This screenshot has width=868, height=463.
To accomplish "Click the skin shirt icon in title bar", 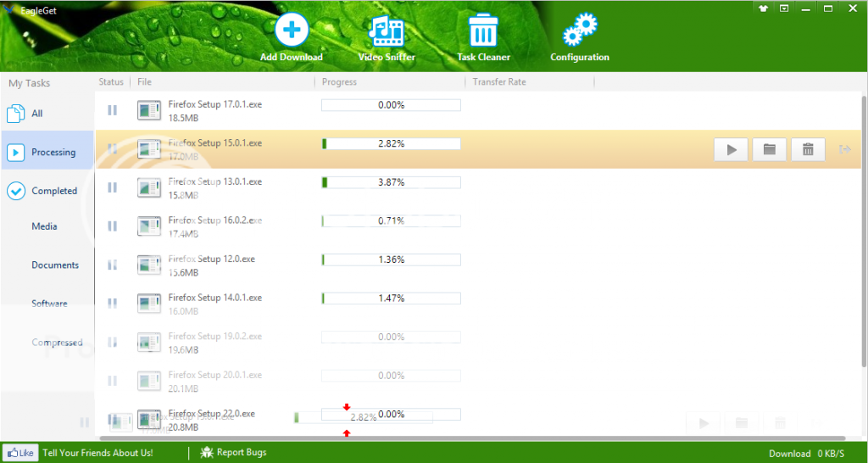I will point(764,8).
